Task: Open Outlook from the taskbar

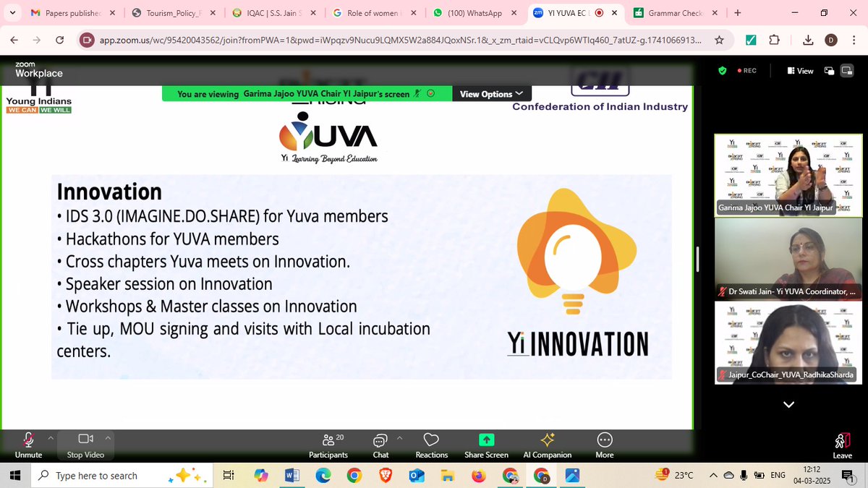Action: point(416,475)
